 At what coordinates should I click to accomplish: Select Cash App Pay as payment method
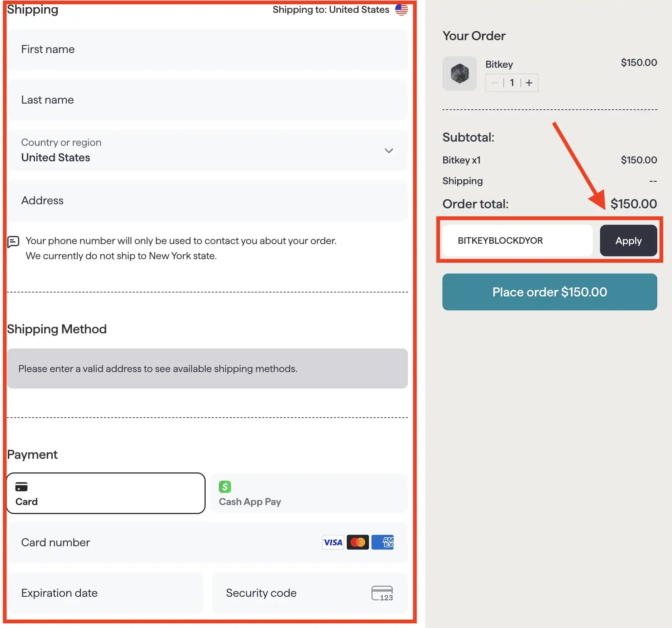coord(309,493)
